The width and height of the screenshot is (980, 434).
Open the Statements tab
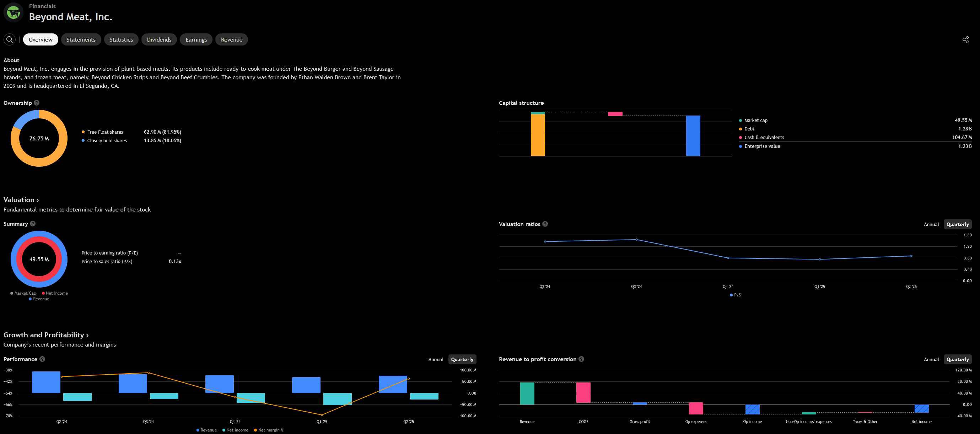pyautogui.click(x=81, y=39)
